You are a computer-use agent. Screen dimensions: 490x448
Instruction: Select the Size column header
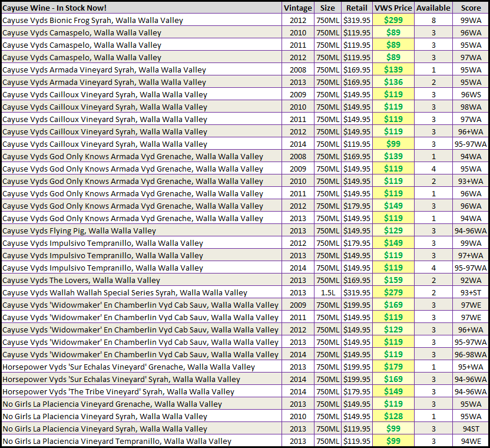tap(327, 8)
